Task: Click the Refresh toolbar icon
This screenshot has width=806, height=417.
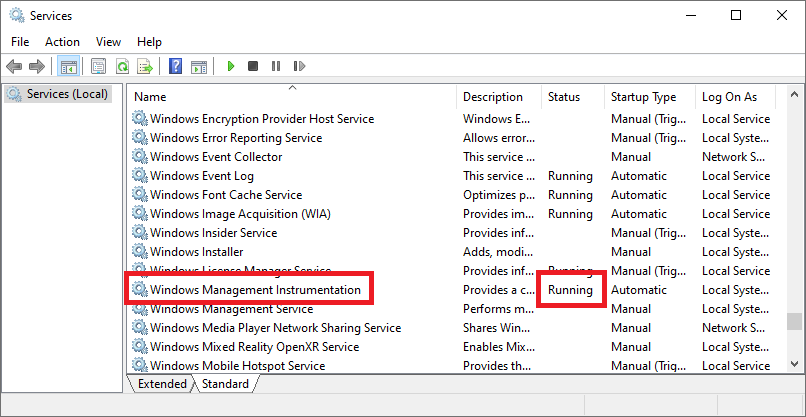Action: [x=122, y=66]
